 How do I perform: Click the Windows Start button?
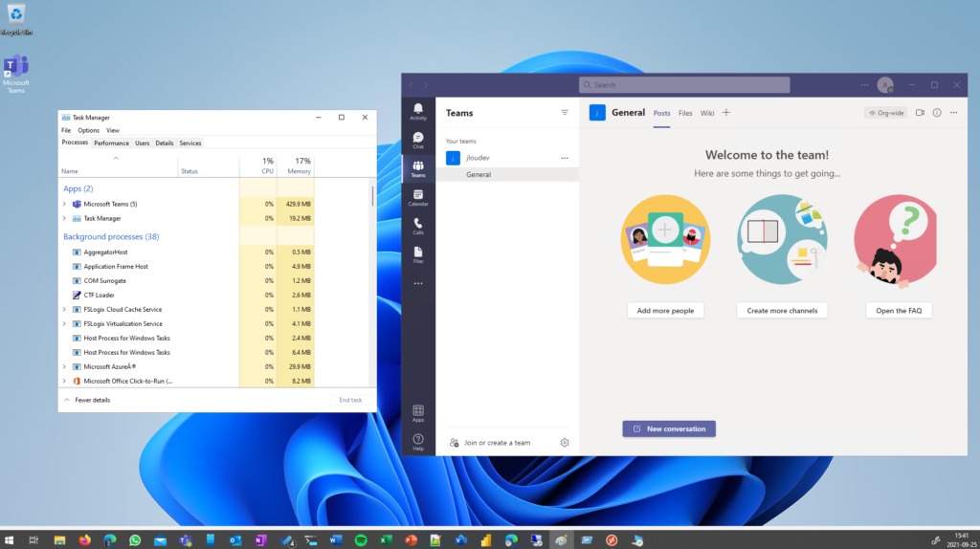tap(9, 540)
